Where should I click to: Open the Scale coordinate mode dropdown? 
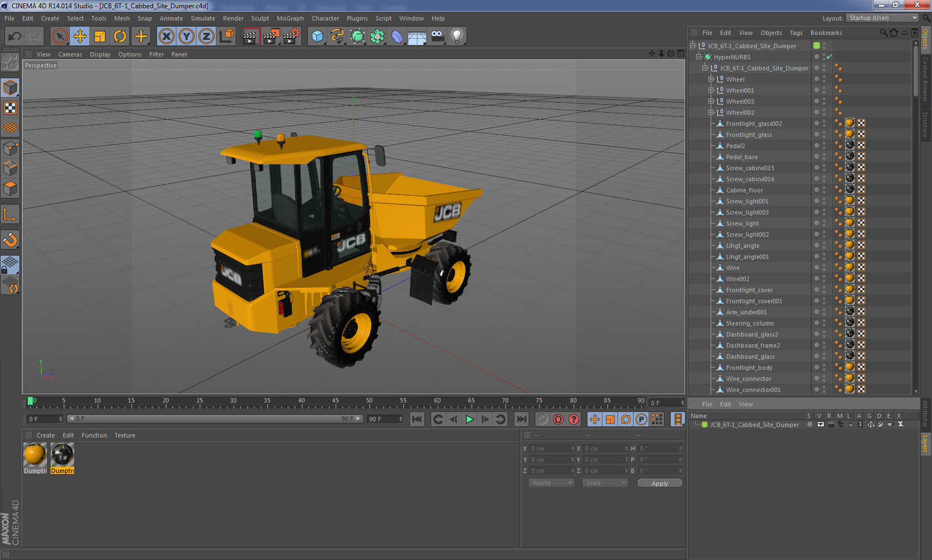pyautogui.click(x=605, y=483)
